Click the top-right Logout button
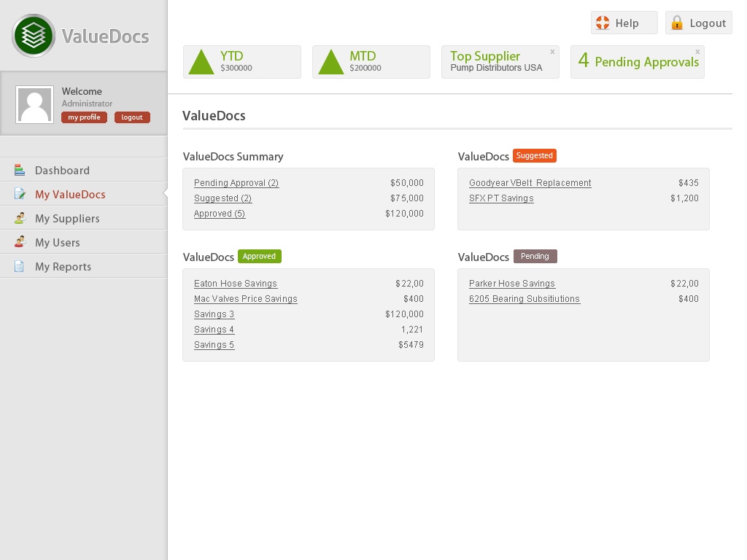Screen dimensions: 747x560 [x=698, y=23]
